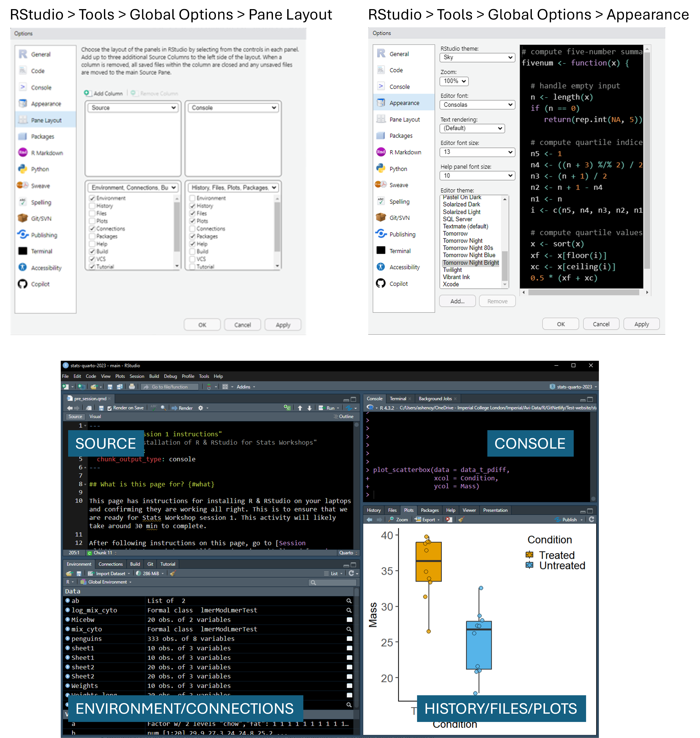The width and height of the screenshot is (700, 738).
Task: Click the Go to Previous Chunk up arrow
Action: [300, 408]
